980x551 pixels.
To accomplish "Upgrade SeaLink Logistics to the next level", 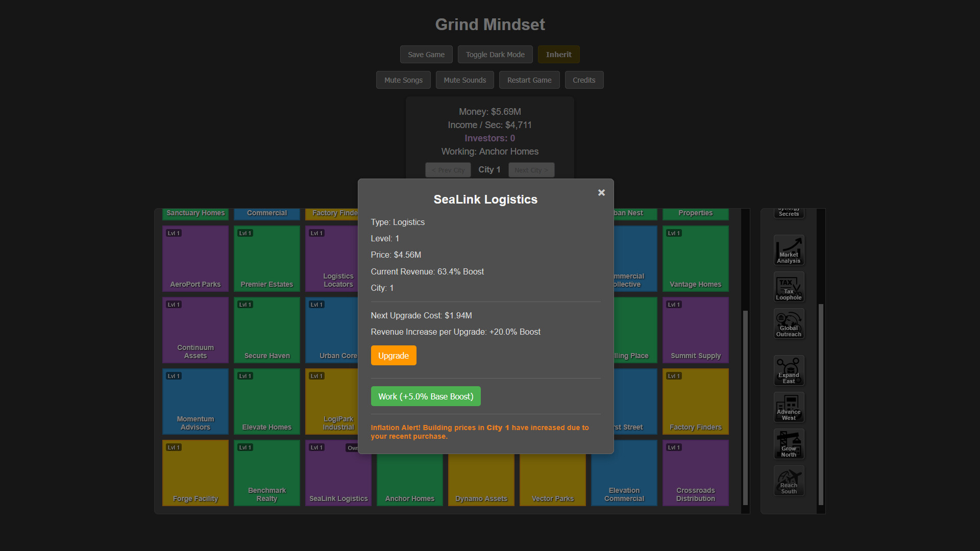I will [394, 355].
